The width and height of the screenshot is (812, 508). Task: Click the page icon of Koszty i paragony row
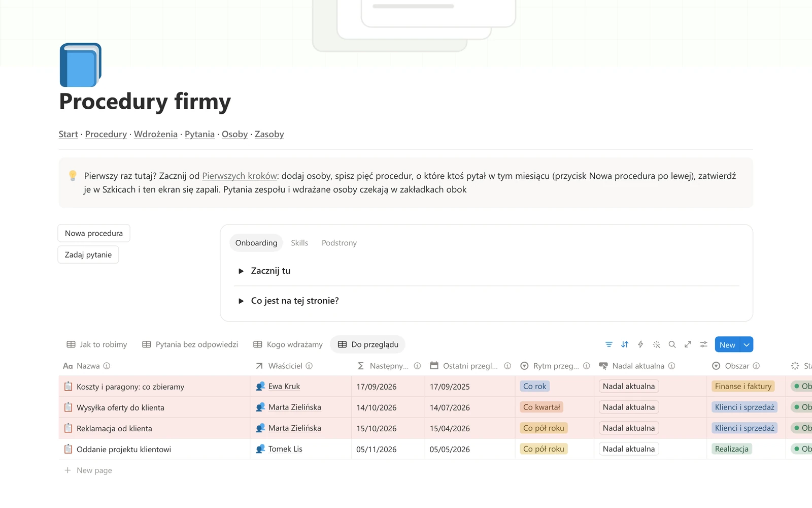coord(68,387)
